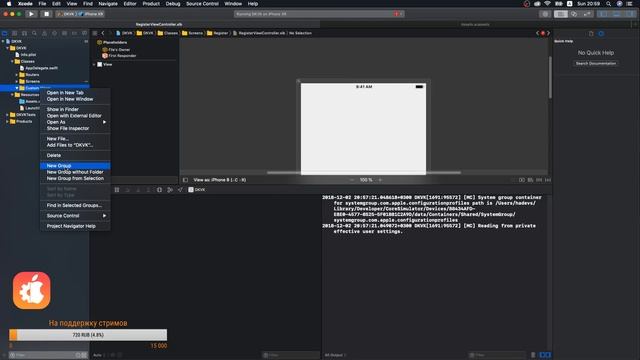
Task: Click the All Output console selector
Action: pos(335,355)
